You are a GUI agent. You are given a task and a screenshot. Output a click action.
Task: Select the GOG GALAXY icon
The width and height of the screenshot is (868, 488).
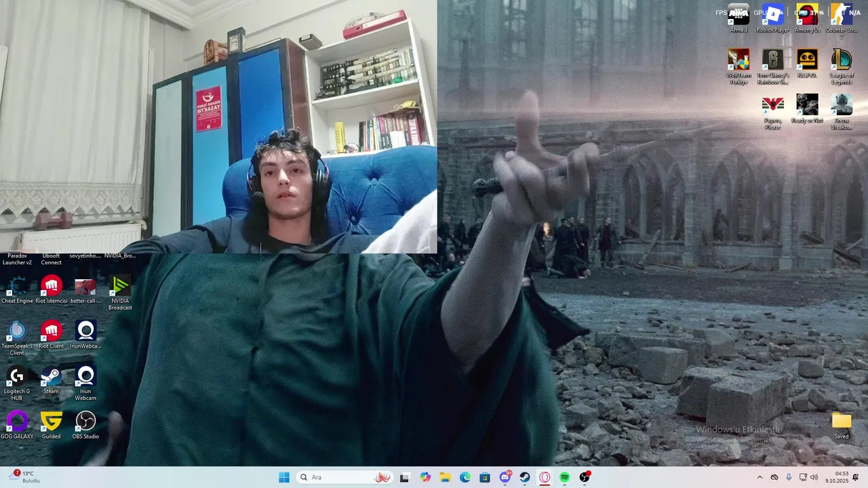click(17, 425)
